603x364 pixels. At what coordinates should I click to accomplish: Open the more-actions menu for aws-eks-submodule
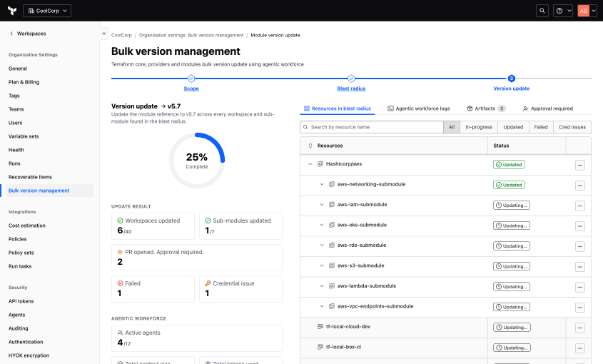[x=580, y=226]
